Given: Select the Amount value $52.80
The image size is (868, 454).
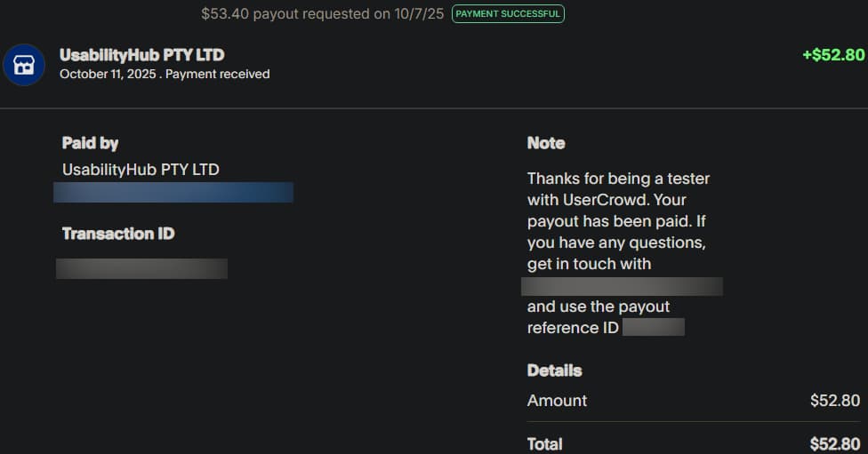Looking at the screenshot, I should [x=835, y=401].
